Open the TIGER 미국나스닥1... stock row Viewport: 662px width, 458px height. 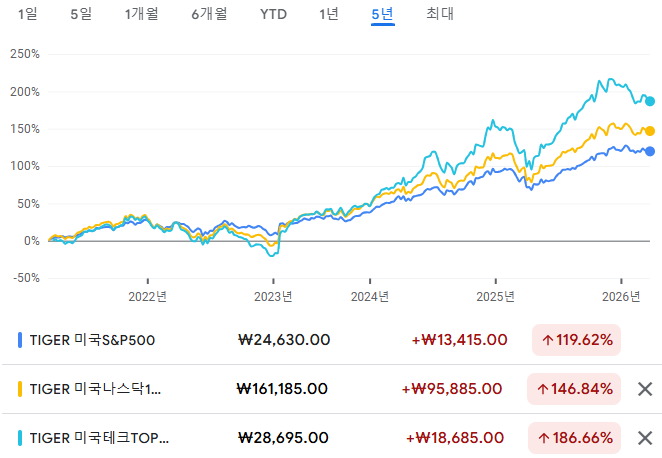(331, 389)
